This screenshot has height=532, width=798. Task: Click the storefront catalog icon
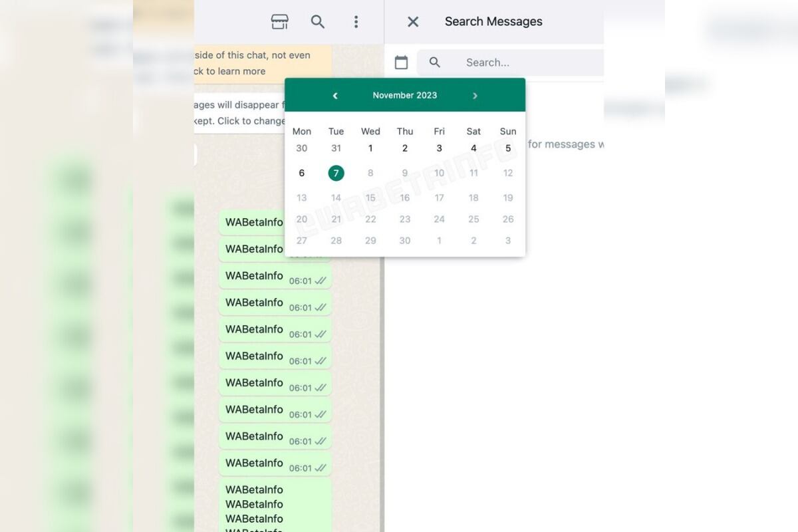tap(280, 22)
